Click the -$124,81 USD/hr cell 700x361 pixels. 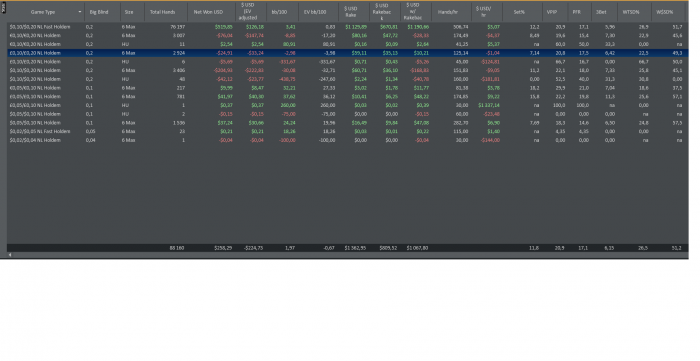click(490, 62)
